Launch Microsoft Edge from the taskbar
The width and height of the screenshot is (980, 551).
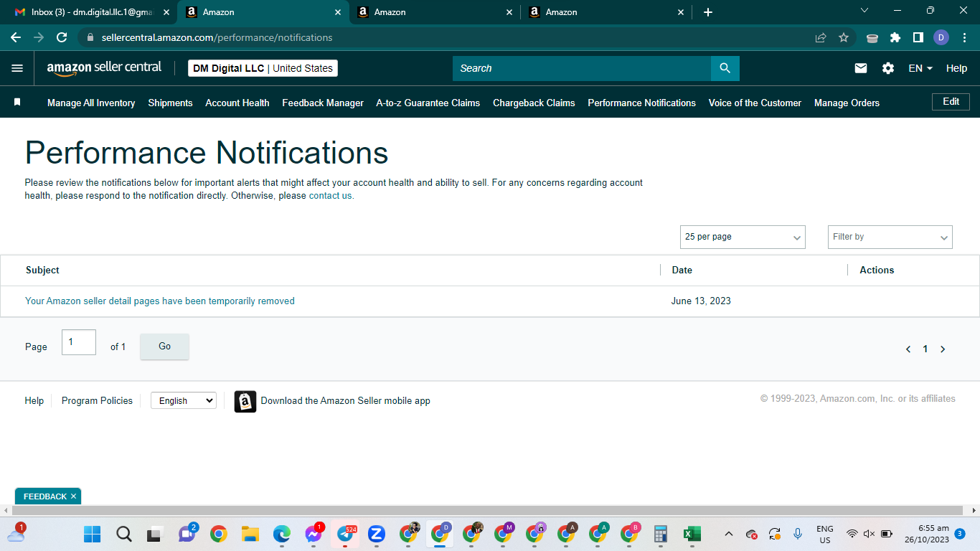click(282, 534)
